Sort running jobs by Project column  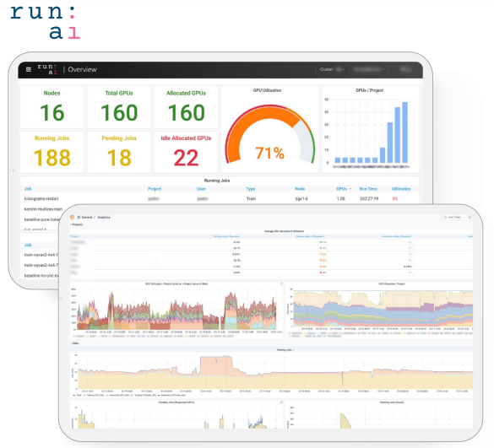tap(155, 189)
